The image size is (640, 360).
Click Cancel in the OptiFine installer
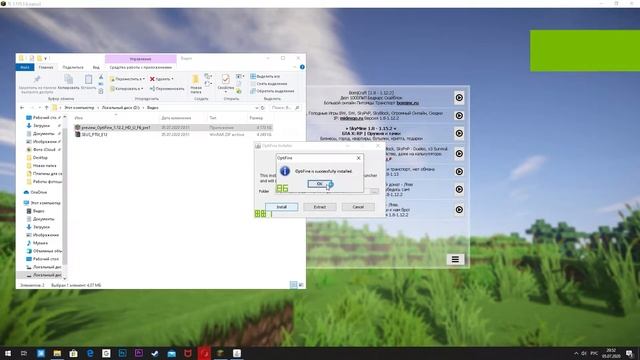click(358, 207)
